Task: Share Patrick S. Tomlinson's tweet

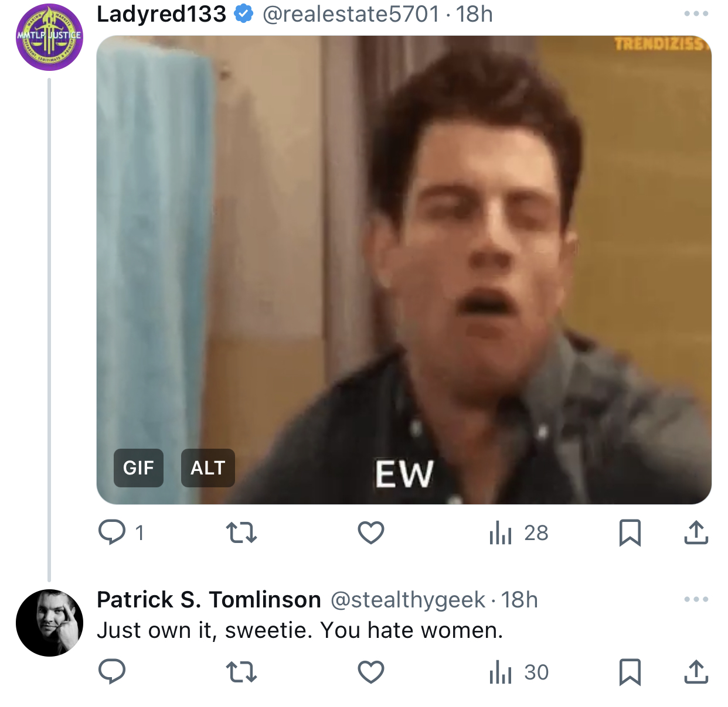Action: tap(696, 672)
